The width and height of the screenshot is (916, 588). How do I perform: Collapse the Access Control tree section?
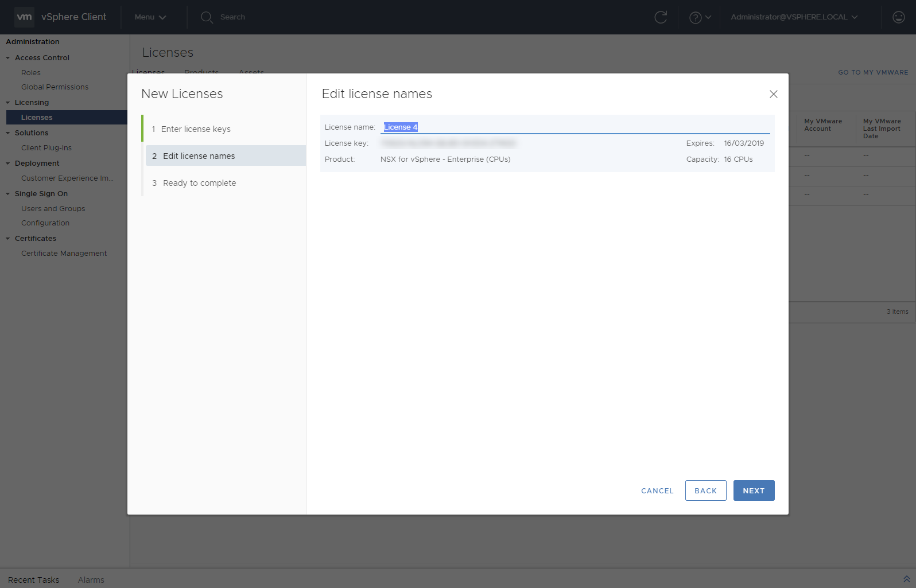pyautogui.click(x=8, y=58)
